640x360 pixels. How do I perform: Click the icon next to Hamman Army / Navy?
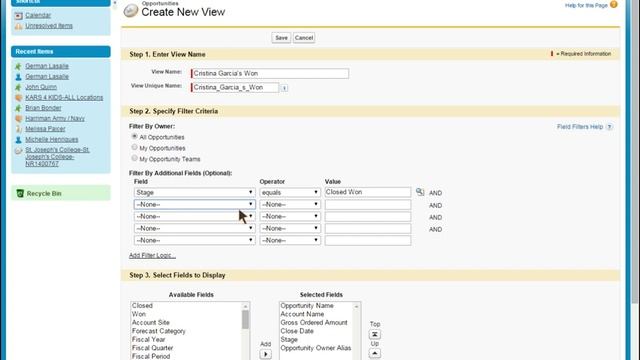coord(18,119)
